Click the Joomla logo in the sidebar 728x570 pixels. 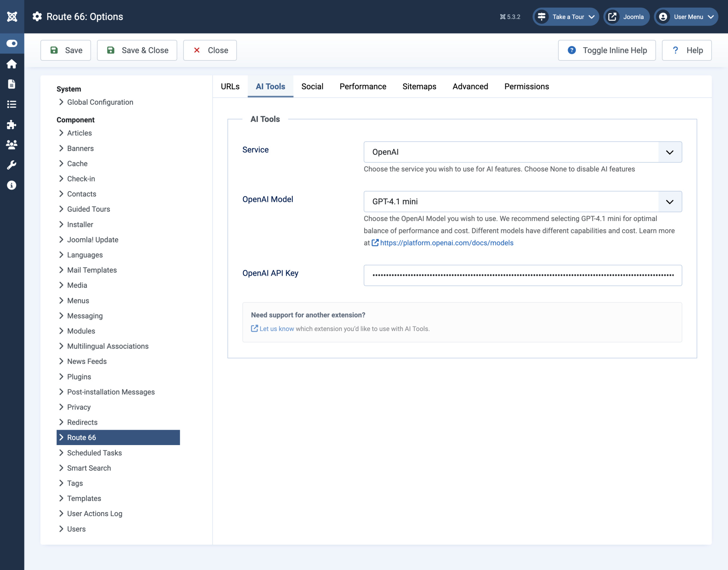coord(12,16)
